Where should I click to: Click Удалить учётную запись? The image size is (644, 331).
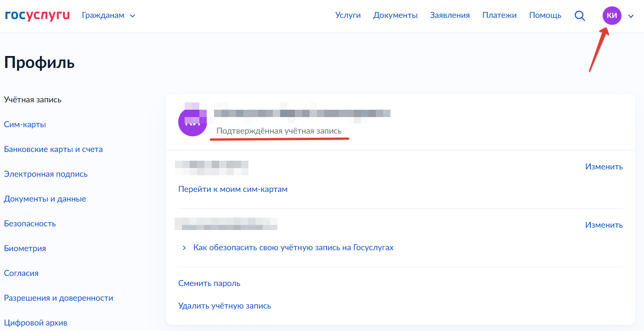(225, 305)
